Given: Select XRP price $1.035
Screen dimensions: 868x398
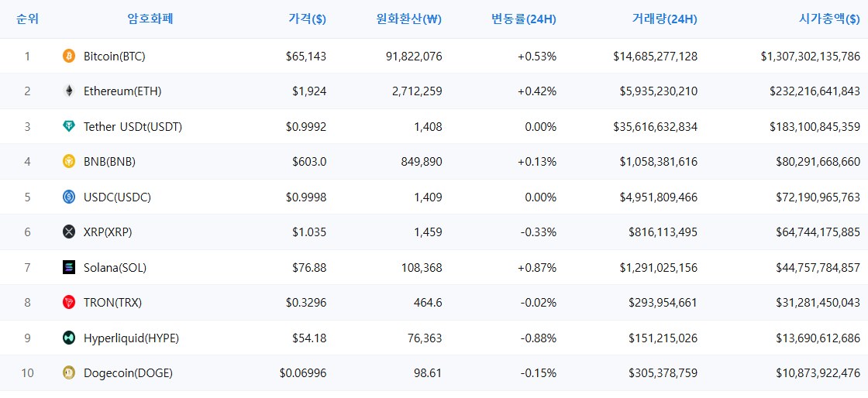Looking at the screenshot, I should click(x=309, y=232).
